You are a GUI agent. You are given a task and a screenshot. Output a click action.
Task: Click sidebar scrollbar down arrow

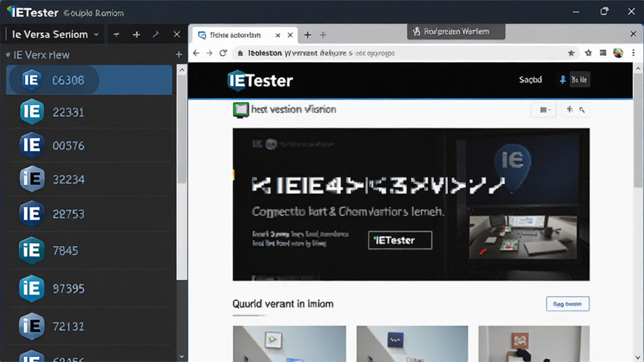pyautogui.click(x=182, y=357)
